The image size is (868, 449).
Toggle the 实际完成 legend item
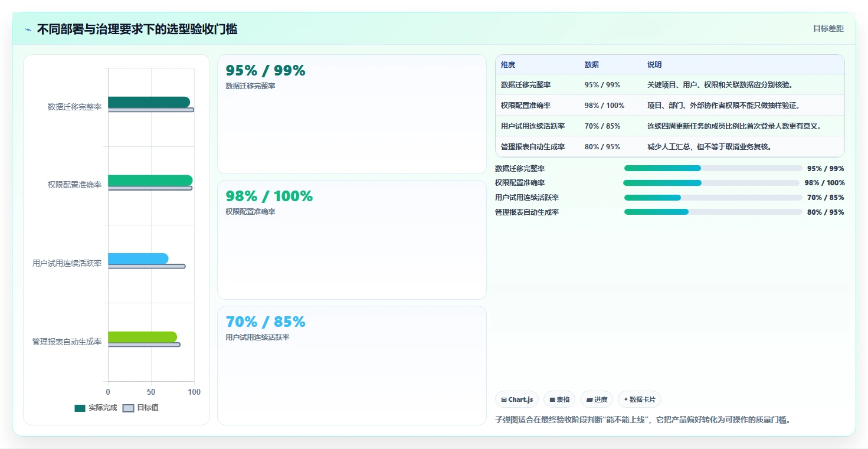[96, 408]
